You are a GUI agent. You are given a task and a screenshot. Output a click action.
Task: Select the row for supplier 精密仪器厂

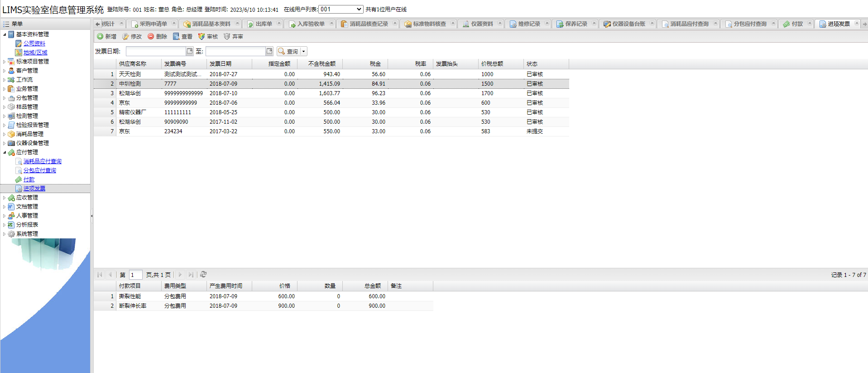(x=331, y=112)
